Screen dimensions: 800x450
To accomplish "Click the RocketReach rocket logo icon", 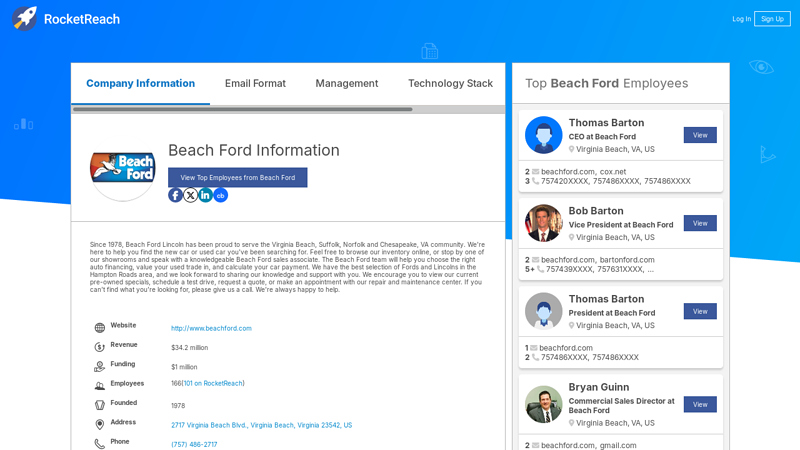I will [x=24, y=19].
